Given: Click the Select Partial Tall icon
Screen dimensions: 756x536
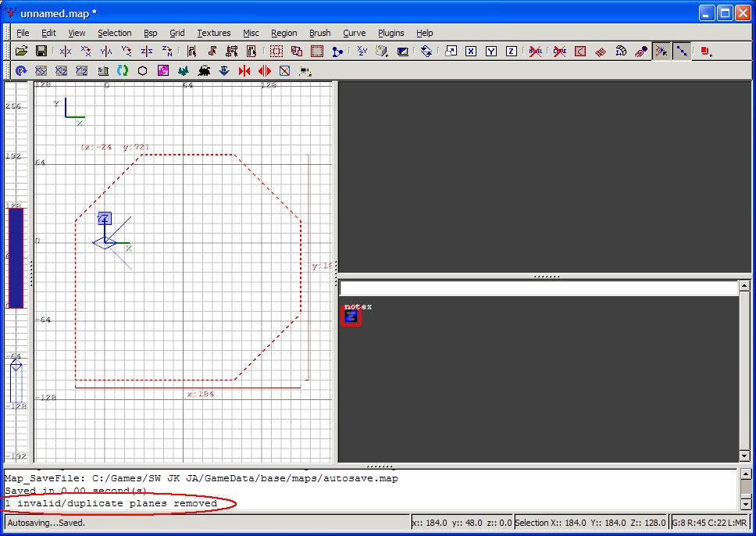Looking at the screenshot, I should point(232,51).
